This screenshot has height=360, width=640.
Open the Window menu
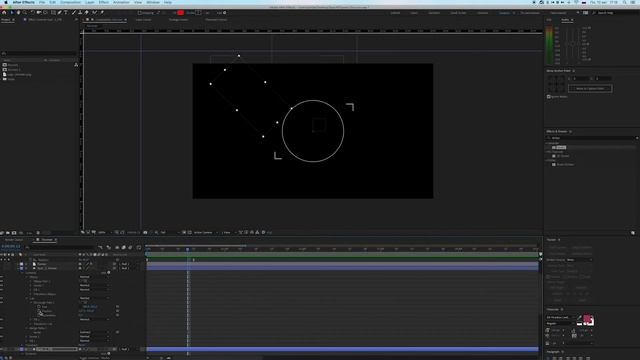pyautogui.click(x=153, y=2)
